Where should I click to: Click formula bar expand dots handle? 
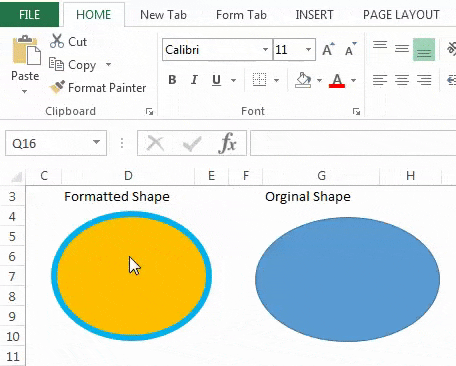click(x=122, y=143)
